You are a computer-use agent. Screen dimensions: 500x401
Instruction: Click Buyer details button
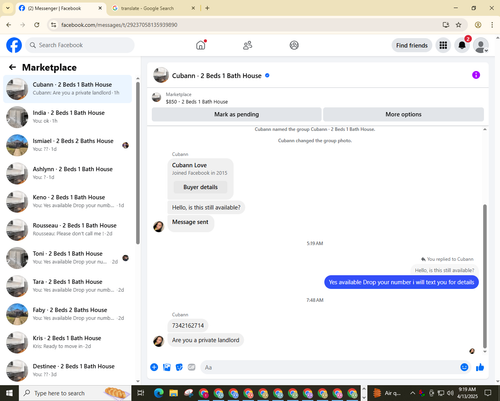point(200,187)
